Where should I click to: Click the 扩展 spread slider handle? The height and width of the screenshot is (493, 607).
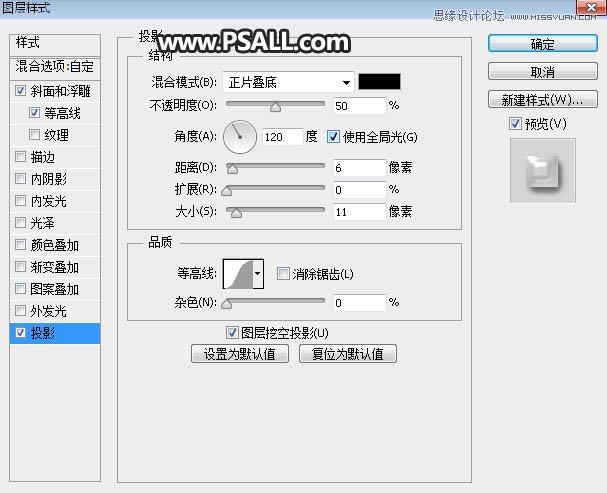click(227, 191)
